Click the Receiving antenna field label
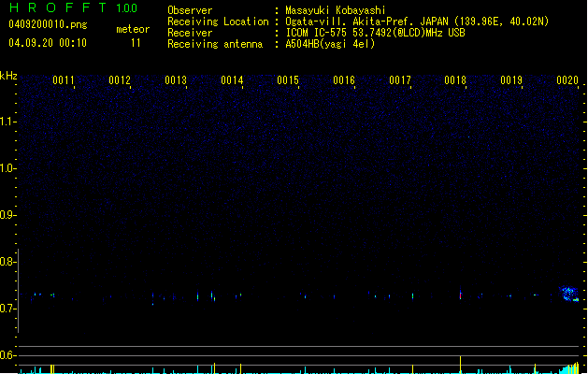588x374 pixels. pyautogui.click(x=215, y=44)
